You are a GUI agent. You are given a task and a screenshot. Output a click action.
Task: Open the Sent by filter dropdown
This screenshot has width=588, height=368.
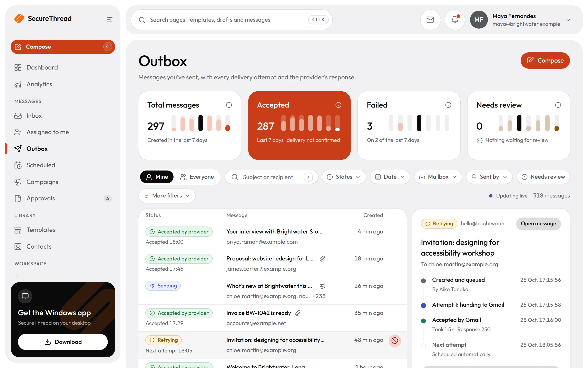click(489, 177)
